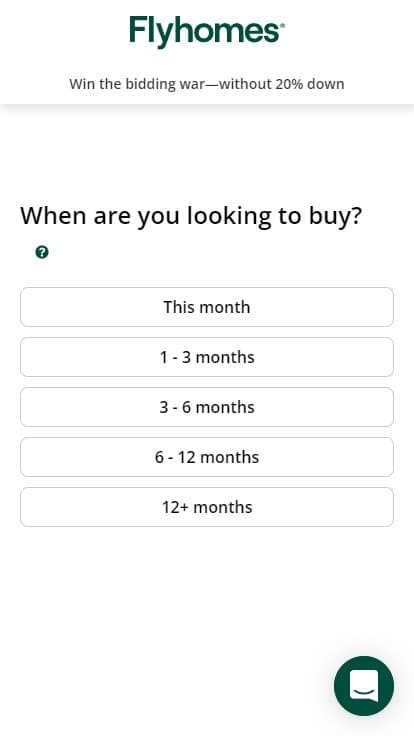Indicate buying in over twelve months

[207, 507]
